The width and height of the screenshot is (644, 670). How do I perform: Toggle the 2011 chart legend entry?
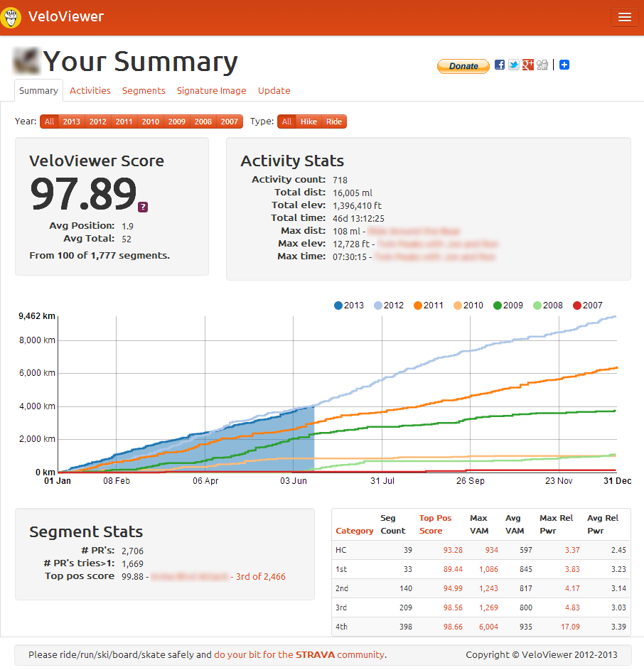[x=429, y=306]
